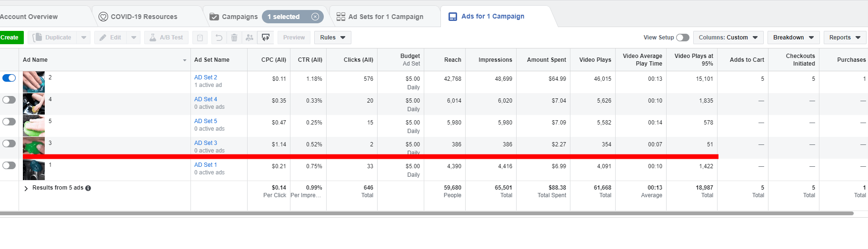The height and width of the screenshot is (249, 868).
Task: Click the audience people icon in toolbar
Action: 249,38
